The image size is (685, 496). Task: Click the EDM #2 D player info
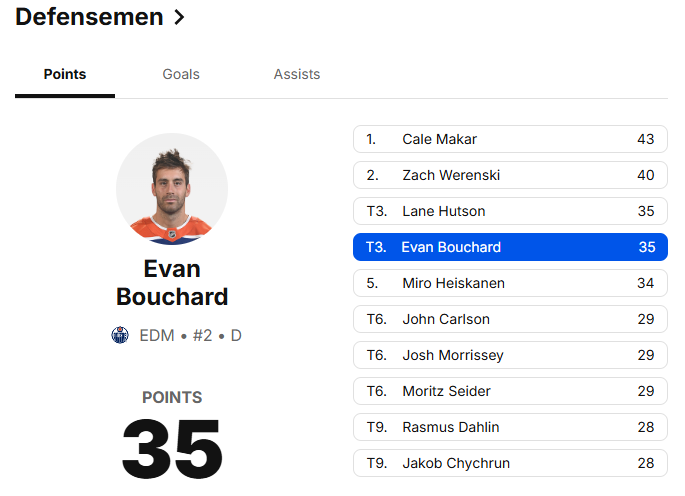190,335
